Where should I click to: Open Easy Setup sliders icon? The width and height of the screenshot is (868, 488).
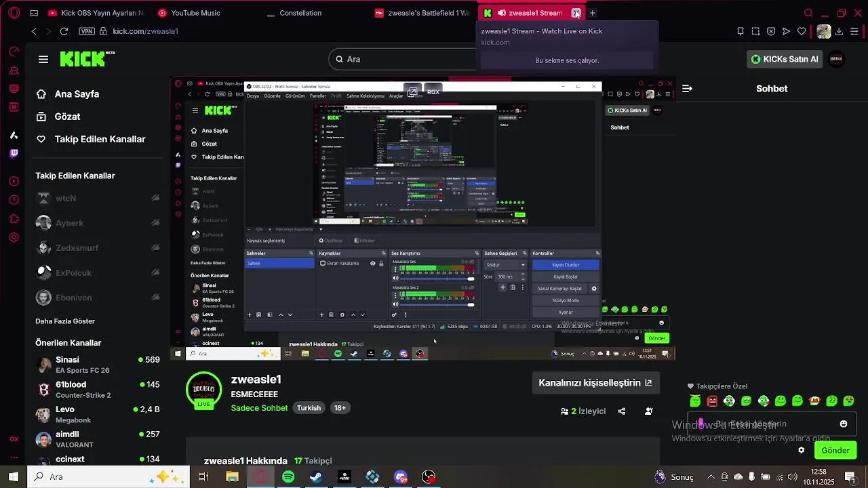click(x=854, y=31)
